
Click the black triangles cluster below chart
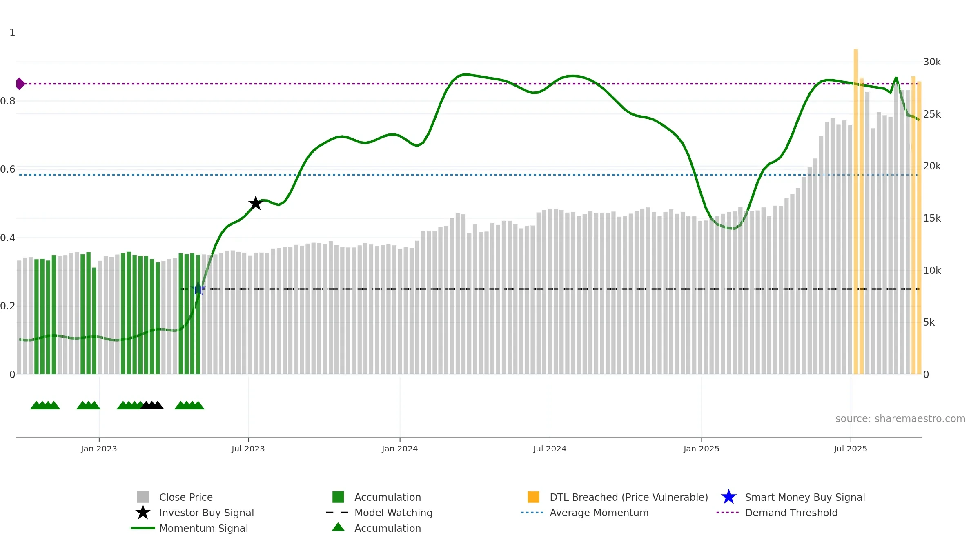pos(152,405)
